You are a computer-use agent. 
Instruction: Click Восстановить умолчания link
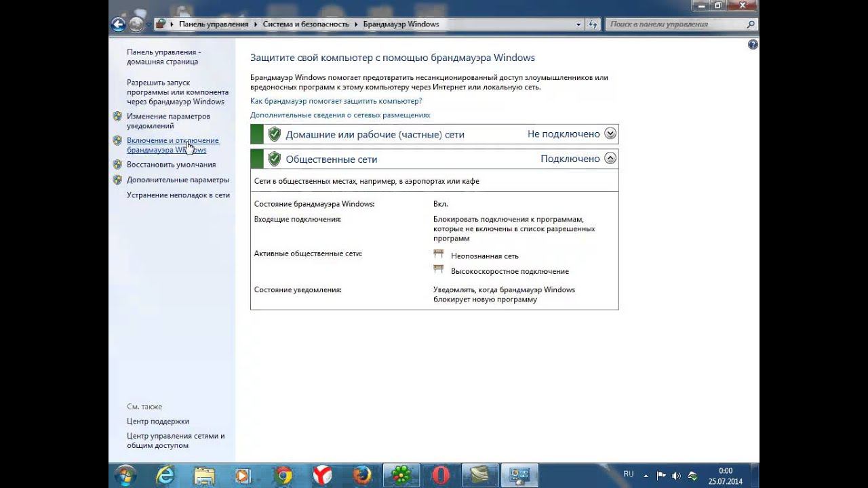tap(171, 165)
